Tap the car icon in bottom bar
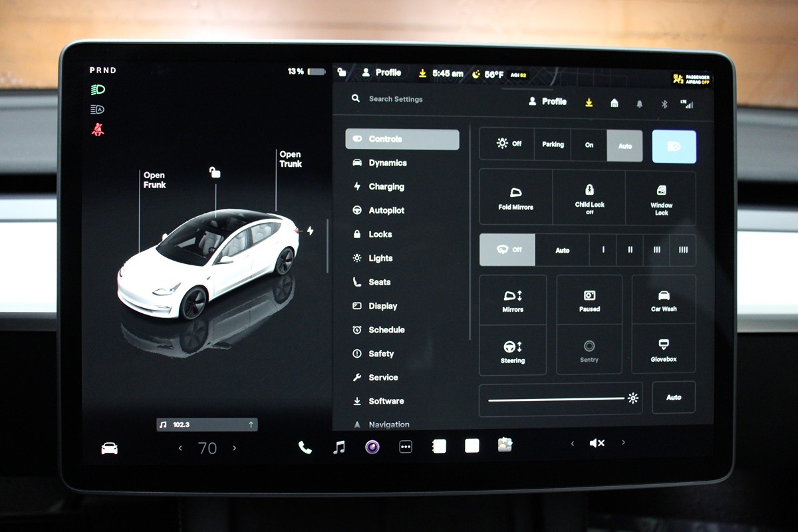 109,448
